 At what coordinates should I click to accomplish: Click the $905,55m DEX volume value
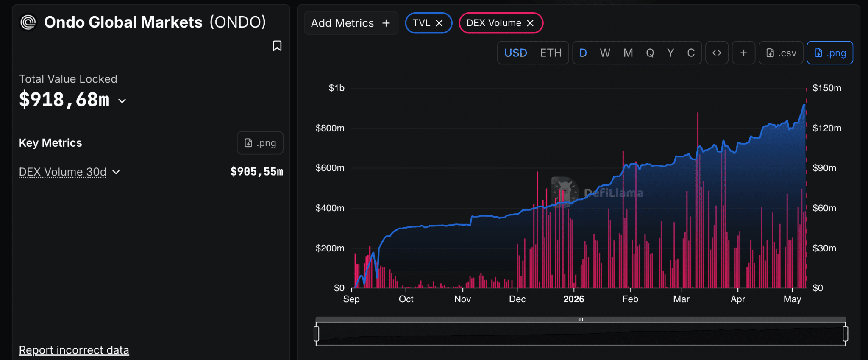tap(257, 172)
